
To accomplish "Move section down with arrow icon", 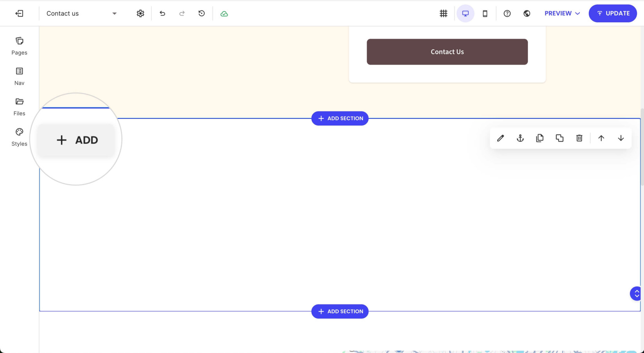I will [x=621, y=138].
